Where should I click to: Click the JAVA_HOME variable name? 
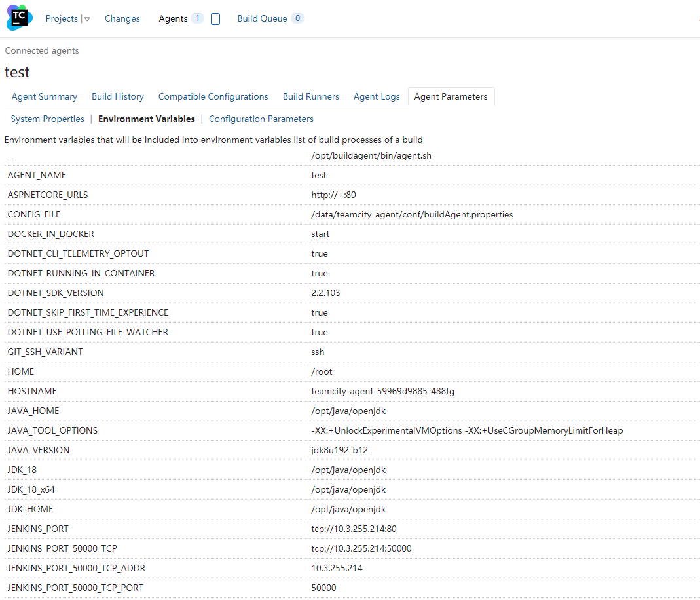click(33, 411)
